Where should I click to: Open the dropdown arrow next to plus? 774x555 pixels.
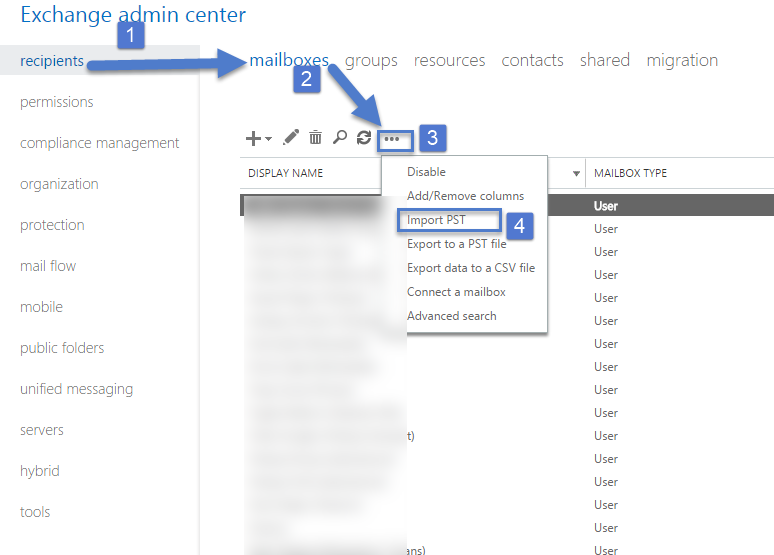[269, 139]
